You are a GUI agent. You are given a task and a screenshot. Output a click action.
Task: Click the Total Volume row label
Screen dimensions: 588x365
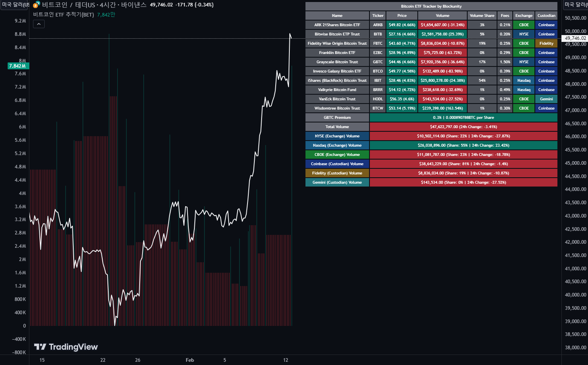[337, 127]
